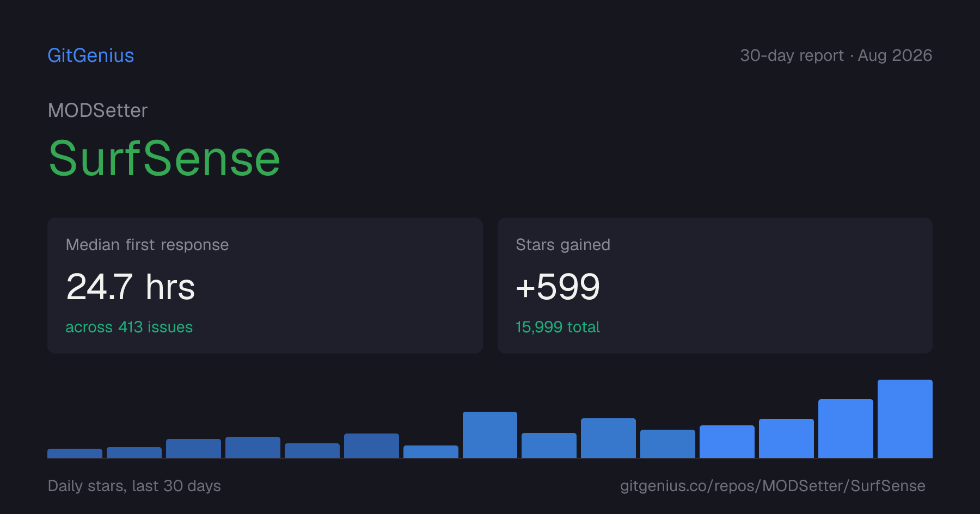
Task: Click the 30-day report Aug 2026 label
Action: (836, 55)
